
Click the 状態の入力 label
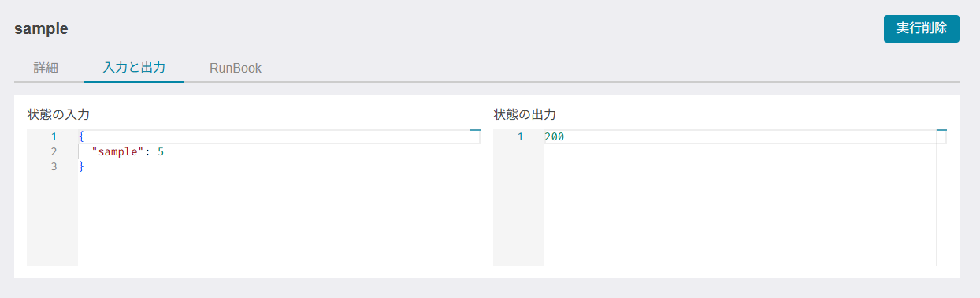pos(58,114)
